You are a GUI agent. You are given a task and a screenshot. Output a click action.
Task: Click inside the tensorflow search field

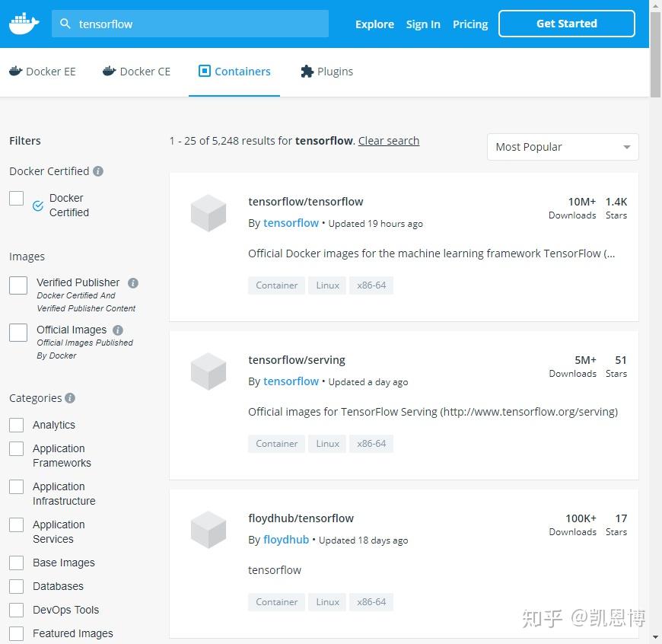click(190, 24)
